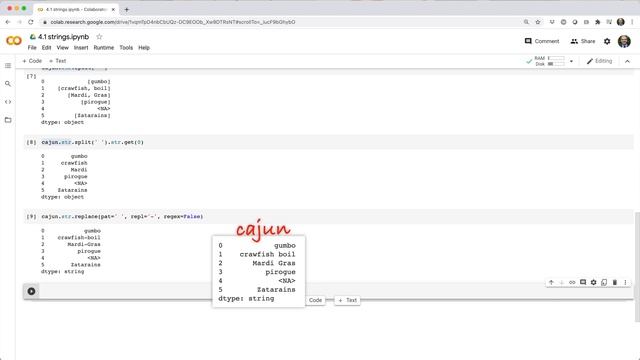Open the Runtime menu
Screen dimensions: 640x360
click(x=104, y=48)
